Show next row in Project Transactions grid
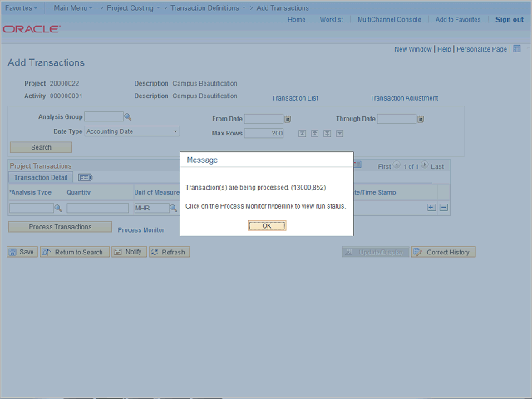This screenshot has height=399, width=532. tap(425, 165)
